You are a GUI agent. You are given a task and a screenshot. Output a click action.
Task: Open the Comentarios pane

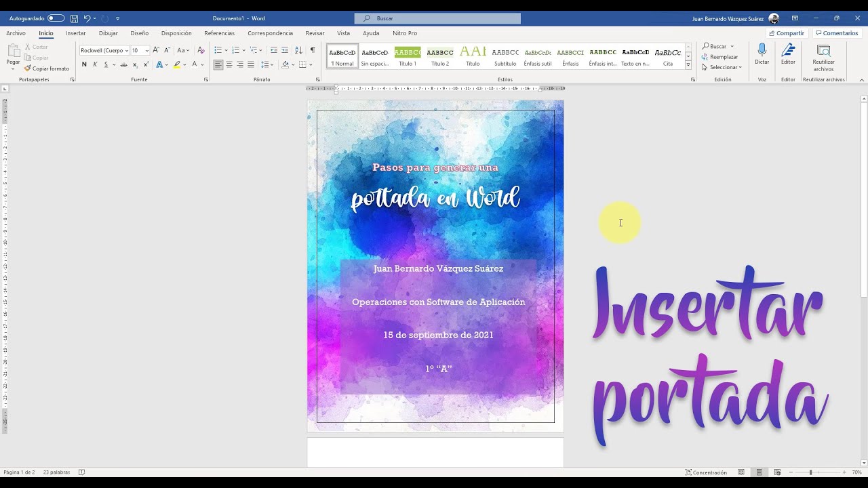(x=837, y=33)
